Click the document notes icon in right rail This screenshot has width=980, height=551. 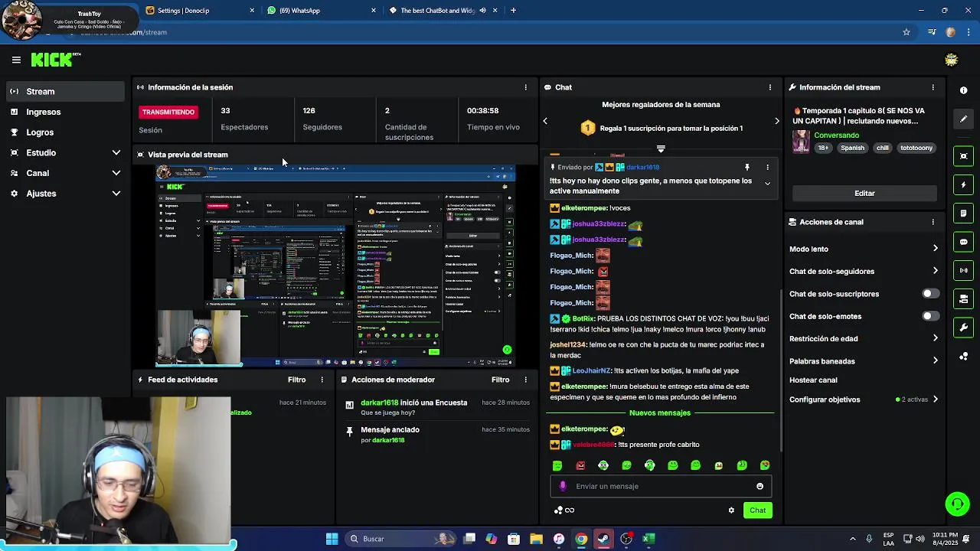coord(963,213)
